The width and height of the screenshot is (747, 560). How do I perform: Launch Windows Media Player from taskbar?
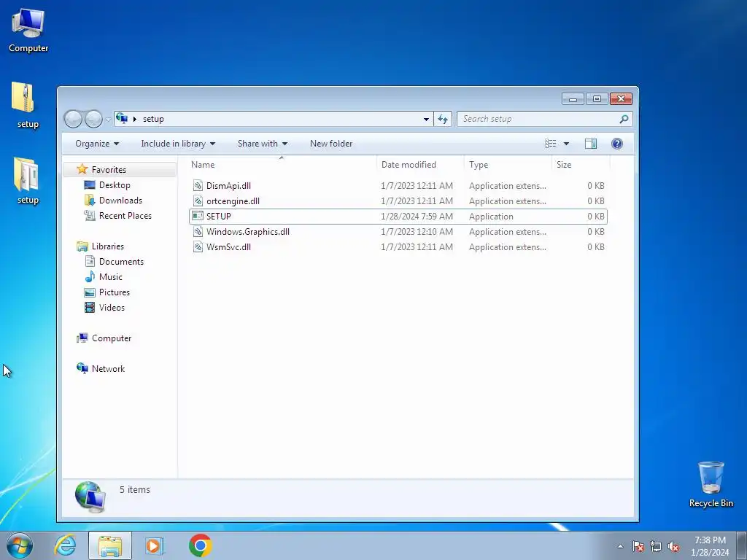(x=155, y=545)
